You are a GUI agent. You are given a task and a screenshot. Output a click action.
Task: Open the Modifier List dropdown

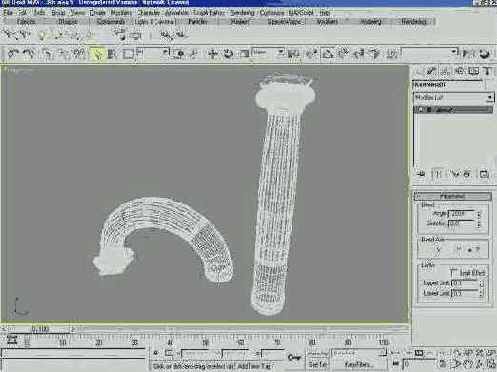click(x=453, y=98)
